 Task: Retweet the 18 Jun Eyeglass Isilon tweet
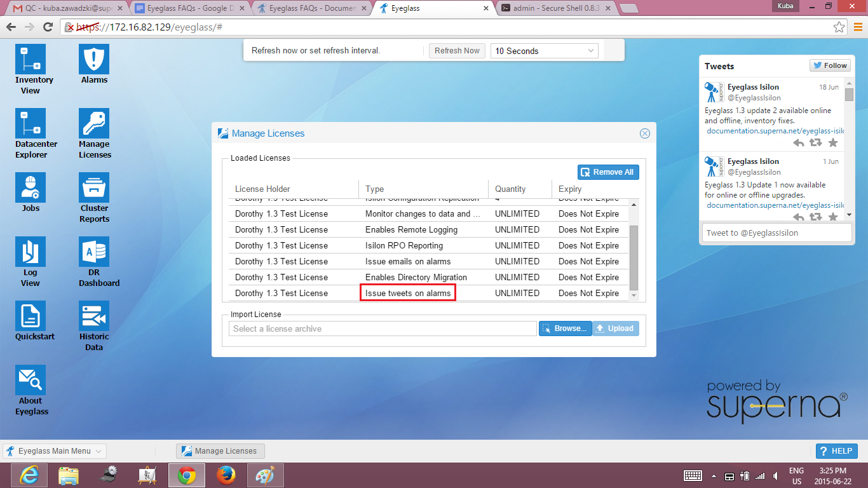click(816, 143)
